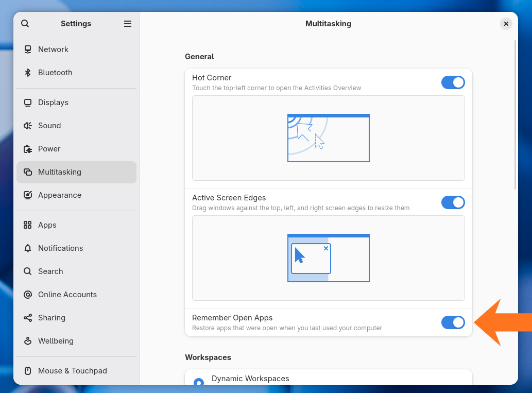532x393 pixels.
Task: Disable the Hot Corner switch
Action: pyautogui.click(x=453, y=82)
